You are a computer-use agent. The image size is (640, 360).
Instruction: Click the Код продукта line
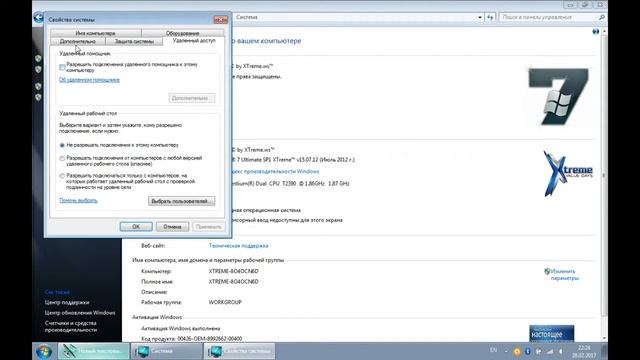191,339
